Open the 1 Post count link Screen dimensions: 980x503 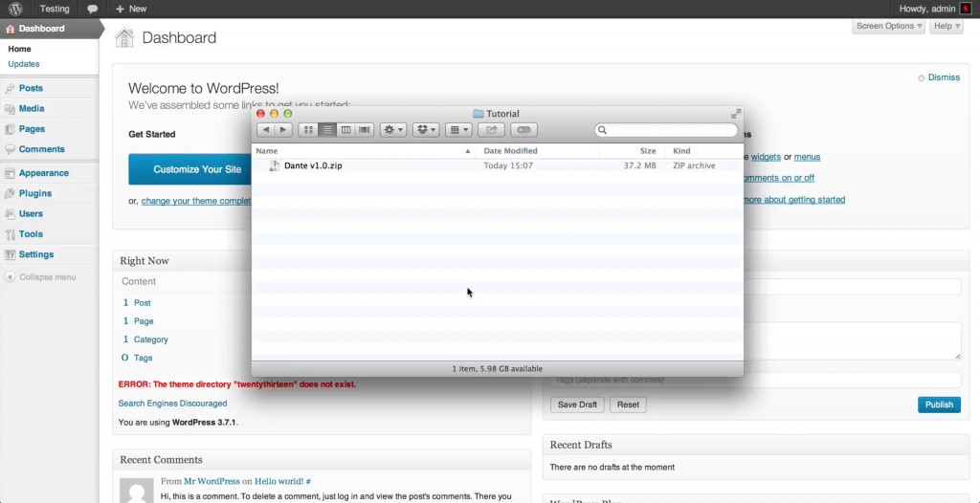coord(137,302)
